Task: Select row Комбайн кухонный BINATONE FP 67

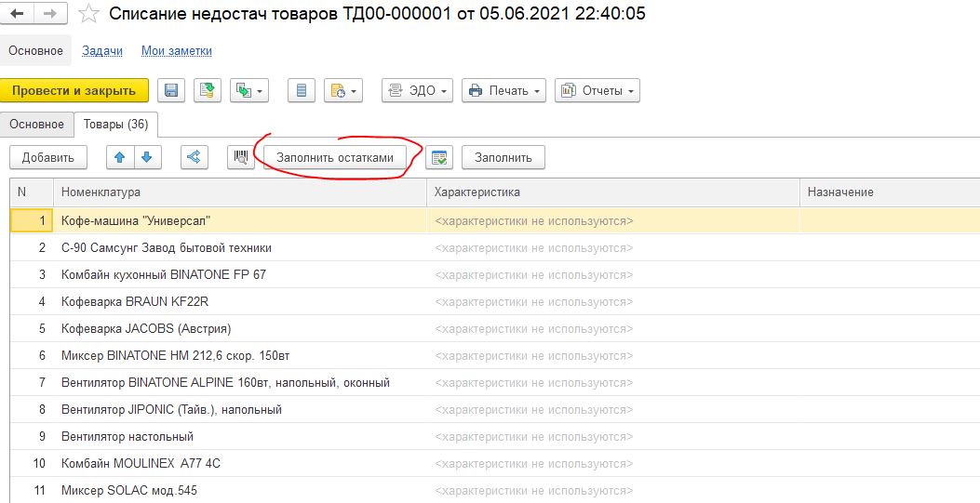Action: pos(495,274)
